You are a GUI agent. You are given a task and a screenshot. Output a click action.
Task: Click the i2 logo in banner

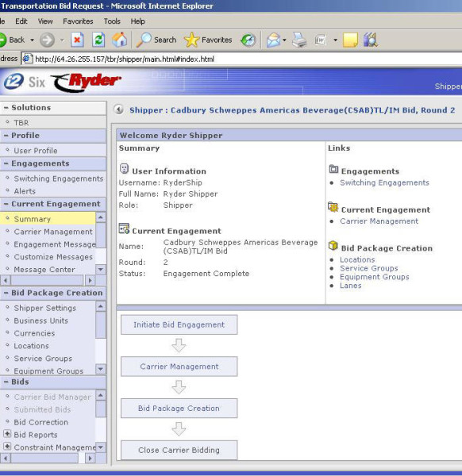tap(13, 82)
